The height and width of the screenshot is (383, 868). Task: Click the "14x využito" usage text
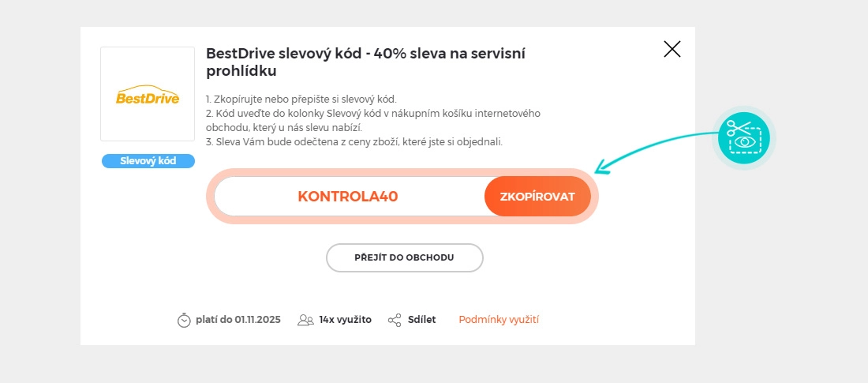(x=345, y=320)
